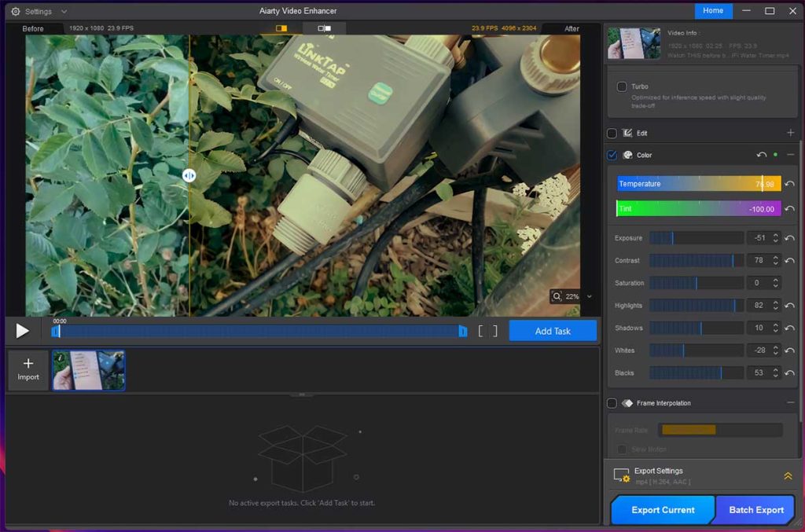
Task: Click the Video Info preview thumbnail
Action: (634, 43)
